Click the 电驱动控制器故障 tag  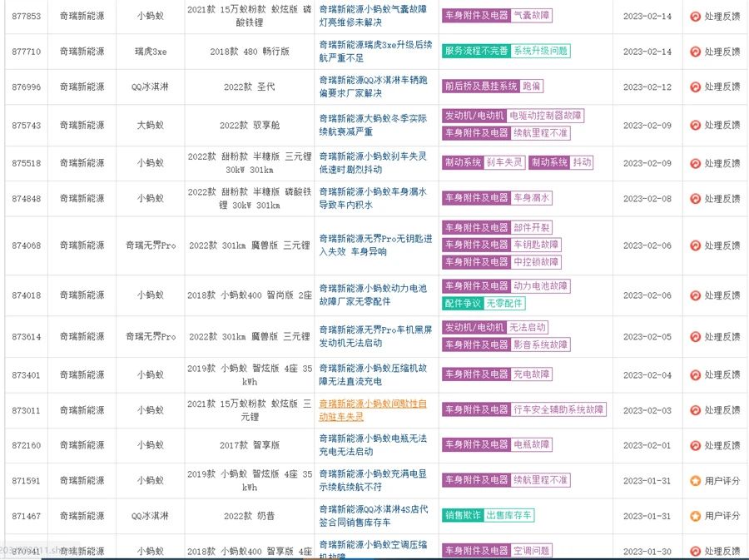click(x=546, y=116)
